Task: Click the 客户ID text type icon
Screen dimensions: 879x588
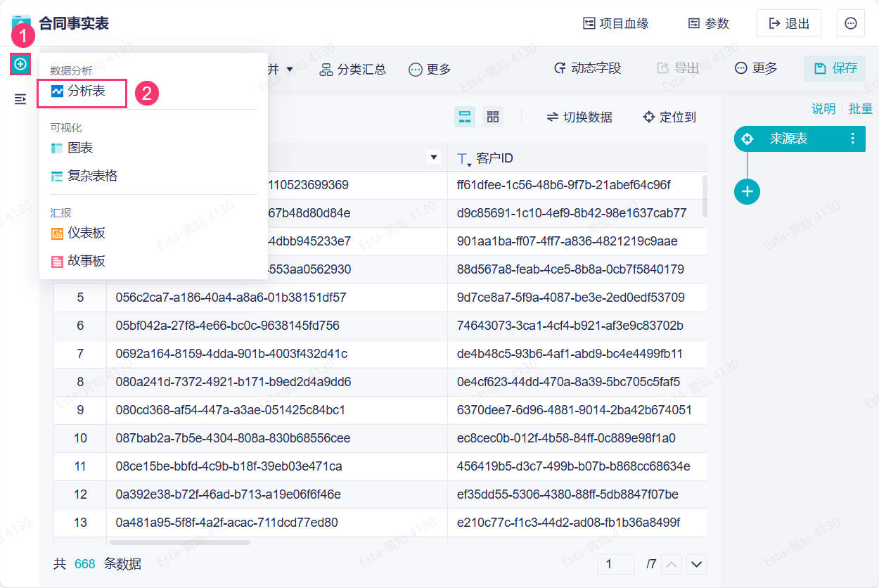Action: tap(464, 159)
